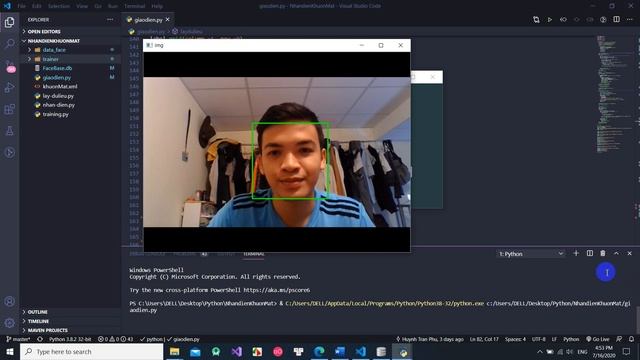Click errors and warnings count in status bar
The width and height of the screenshot is (640, 360).
click(116, 339)
